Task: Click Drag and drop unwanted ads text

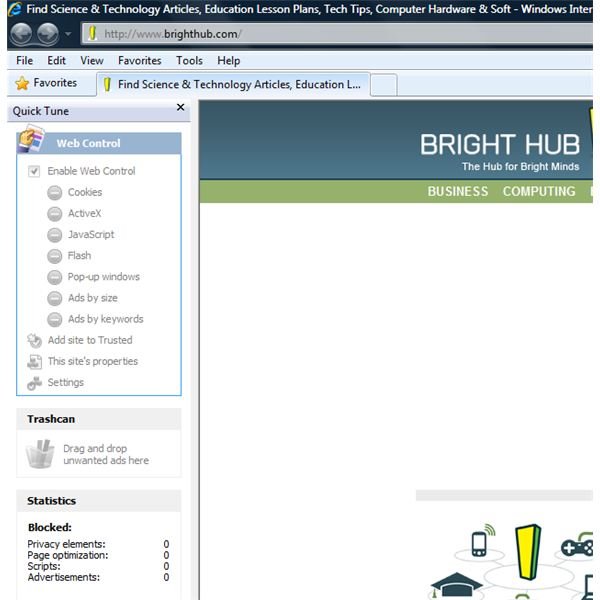Action: pos(106,454)
